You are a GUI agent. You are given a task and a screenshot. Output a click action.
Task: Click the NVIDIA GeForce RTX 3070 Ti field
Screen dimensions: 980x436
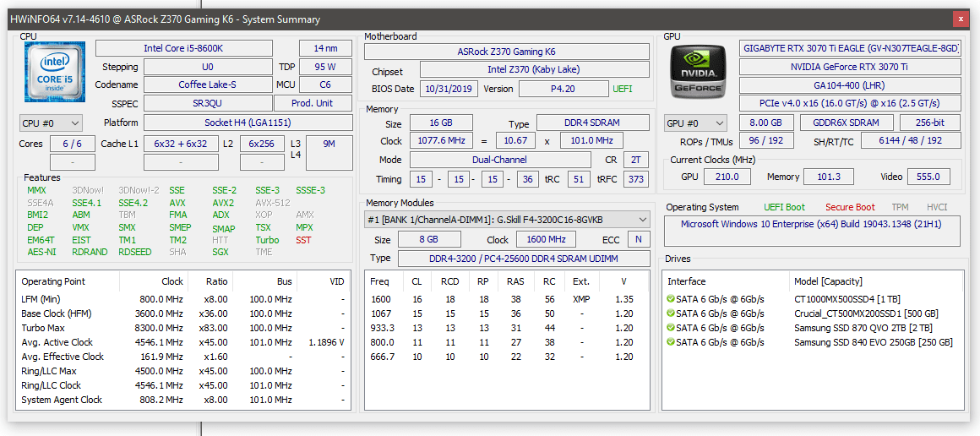tap(850, 66)
